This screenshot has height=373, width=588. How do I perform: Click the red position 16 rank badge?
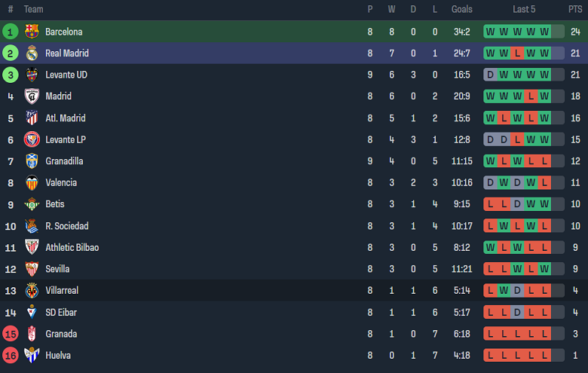click(x=11, y=355)
